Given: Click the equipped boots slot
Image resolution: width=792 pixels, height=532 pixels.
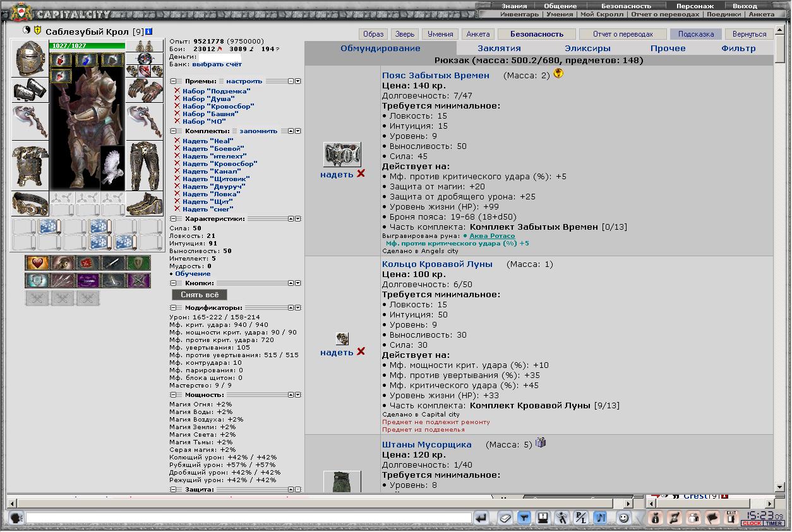Looking at the screenshot, I should [x=145, y=203].
